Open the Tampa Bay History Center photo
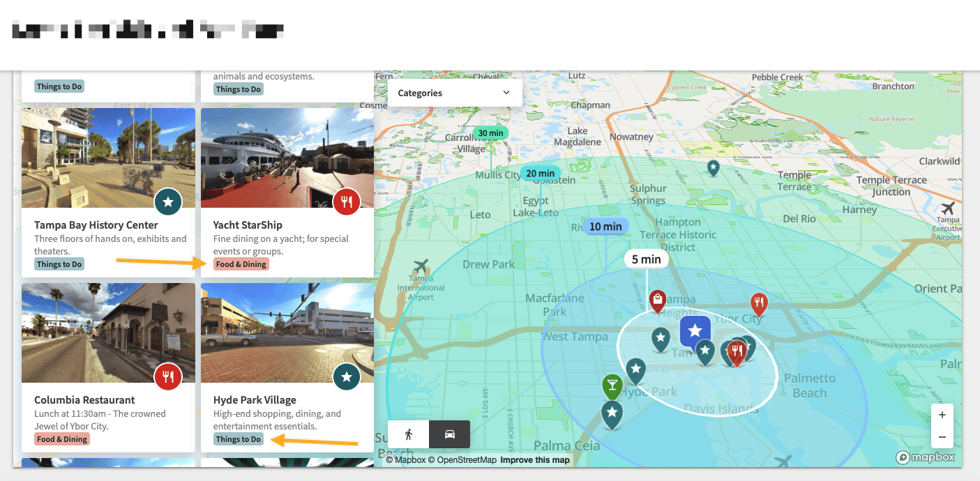 pos(108,158)
